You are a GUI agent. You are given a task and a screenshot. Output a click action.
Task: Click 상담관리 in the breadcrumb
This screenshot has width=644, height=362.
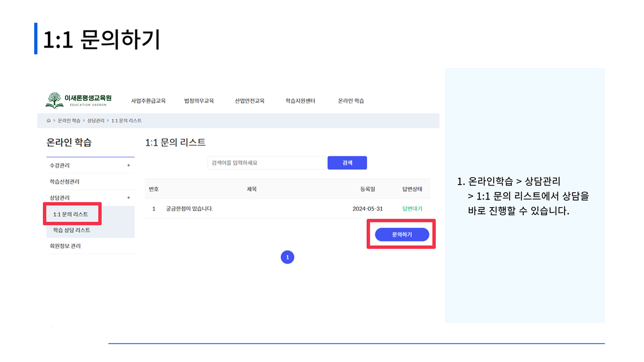click(x=96, y=121)
